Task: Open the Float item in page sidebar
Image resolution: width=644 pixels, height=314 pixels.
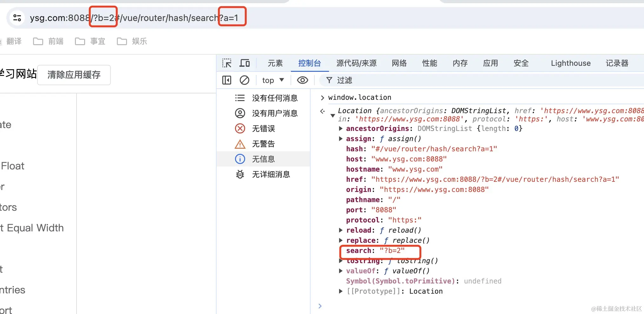Action: tap(13, 166)
